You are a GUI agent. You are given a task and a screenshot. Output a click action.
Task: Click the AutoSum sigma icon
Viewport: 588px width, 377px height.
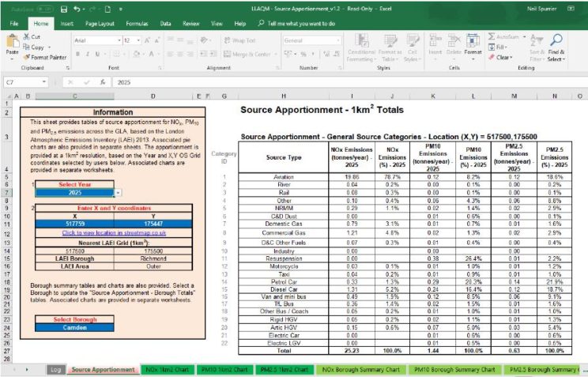click(x=492, y=37)
